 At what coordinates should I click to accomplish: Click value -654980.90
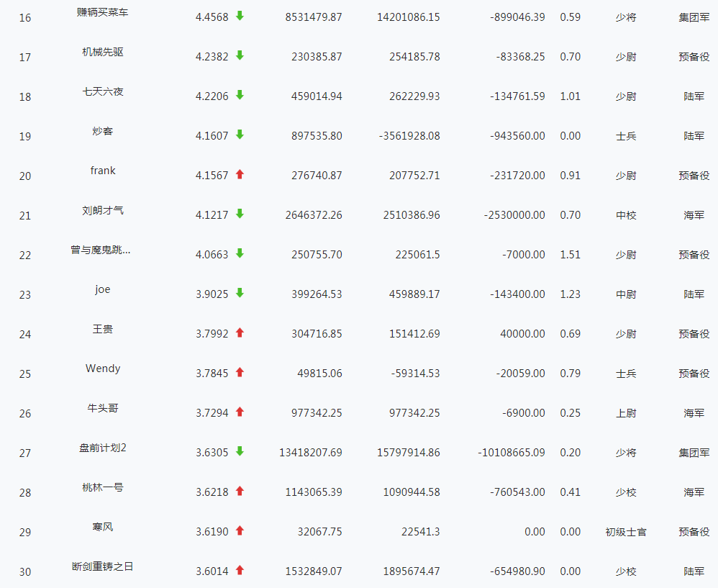517,571
